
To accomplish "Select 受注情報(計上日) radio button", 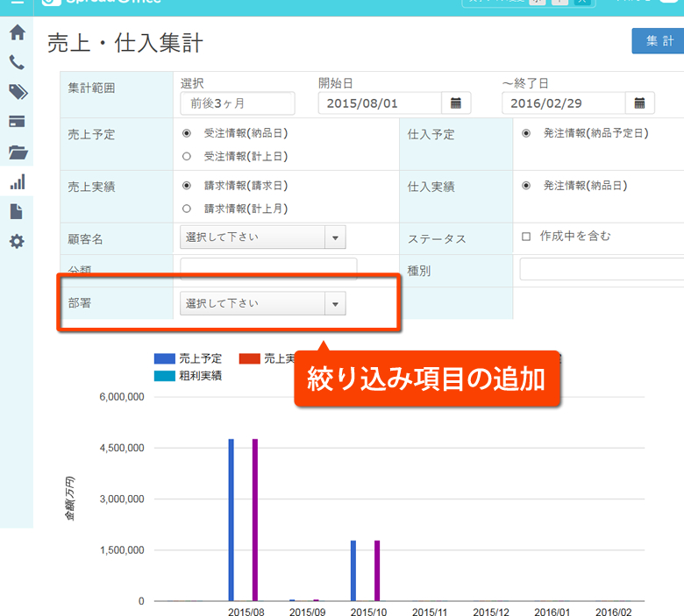I will click(187, 156).
